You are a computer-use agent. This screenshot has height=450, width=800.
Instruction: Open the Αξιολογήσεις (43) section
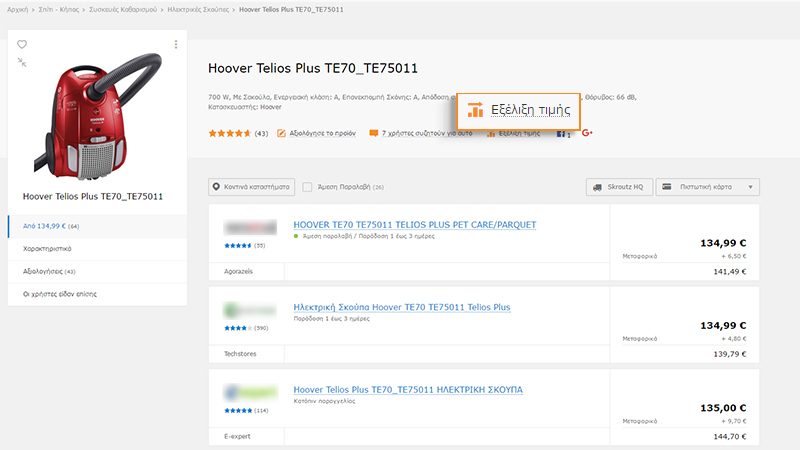[97, 271]
